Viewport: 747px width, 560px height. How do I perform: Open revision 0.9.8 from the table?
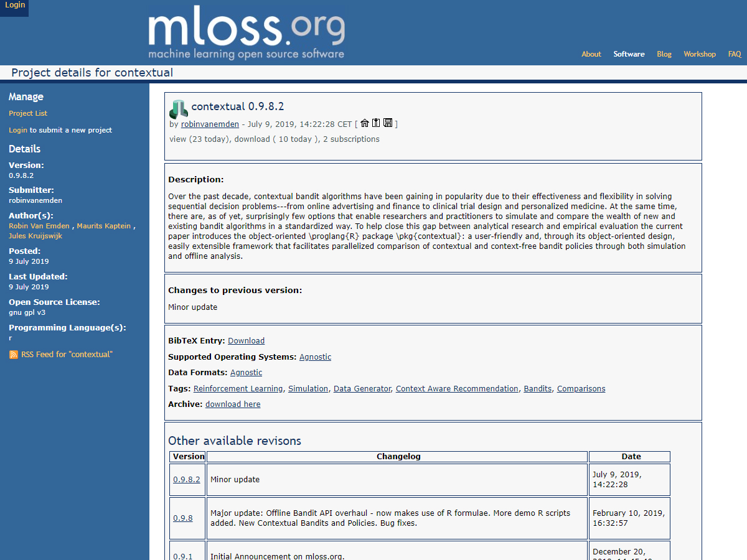(182, 518)
